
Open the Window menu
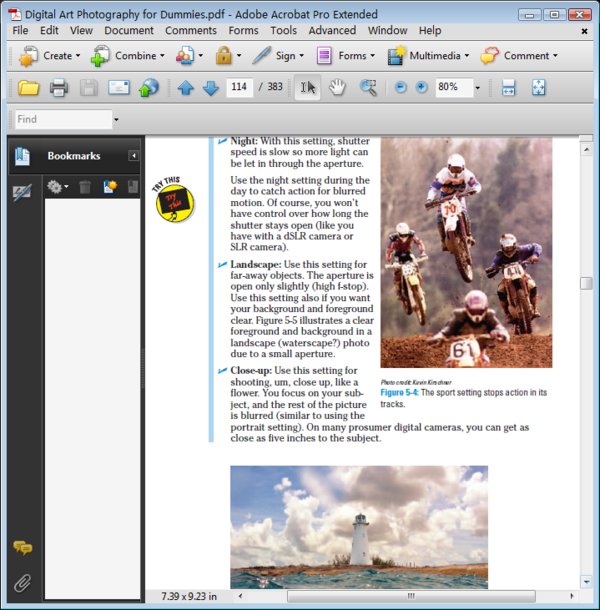pos(388,30)
